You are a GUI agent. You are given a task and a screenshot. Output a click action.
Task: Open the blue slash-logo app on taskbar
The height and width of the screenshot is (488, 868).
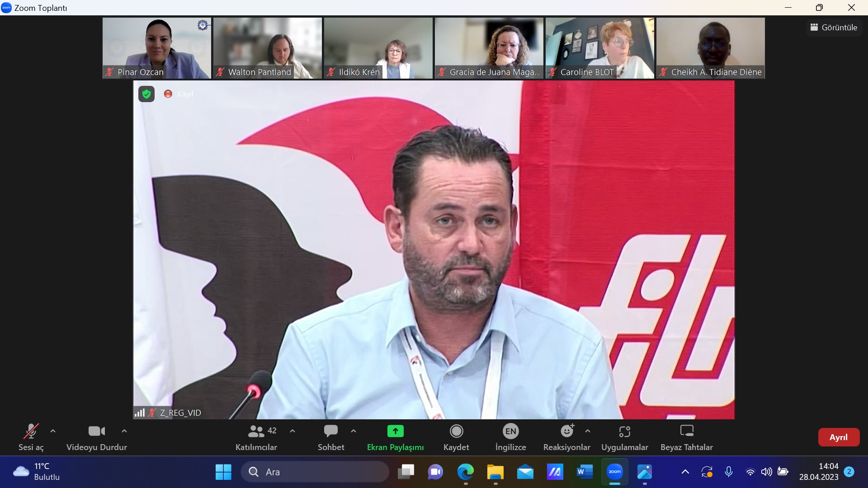point(555,472)
